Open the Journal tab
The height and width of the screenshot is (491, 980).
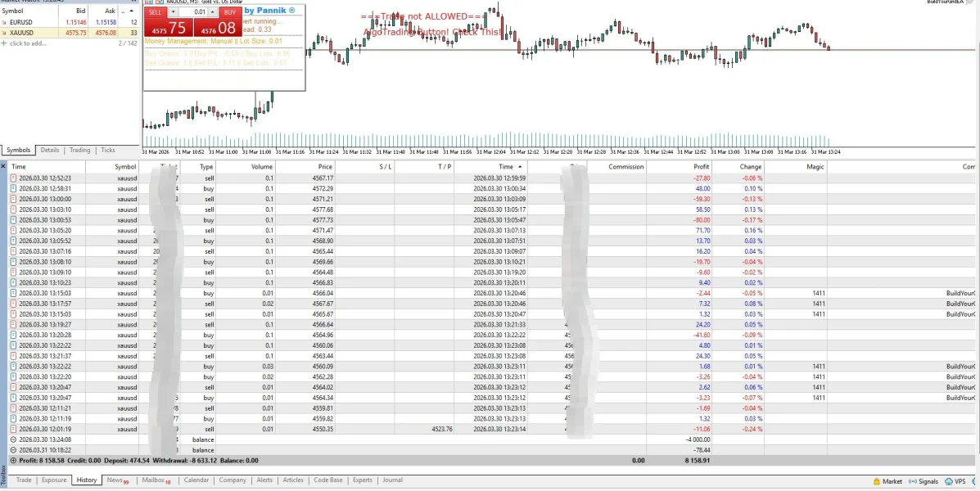pos(392,480)
